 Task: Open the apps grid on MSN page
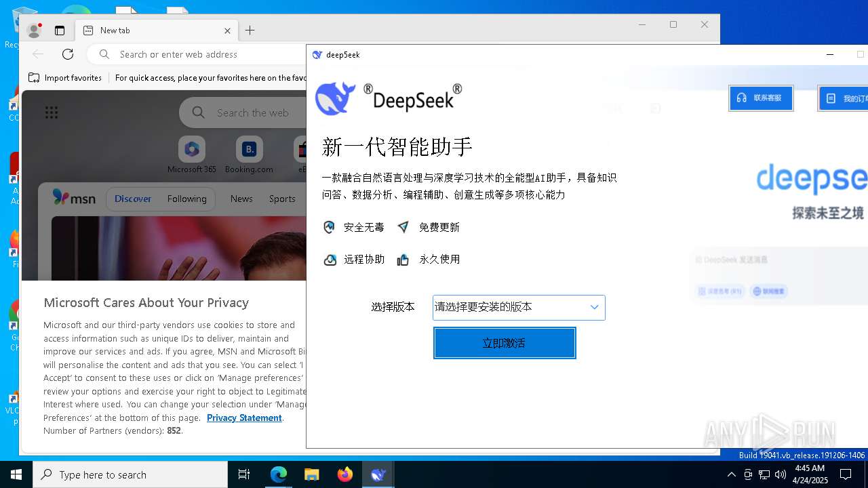coord(52,113)
